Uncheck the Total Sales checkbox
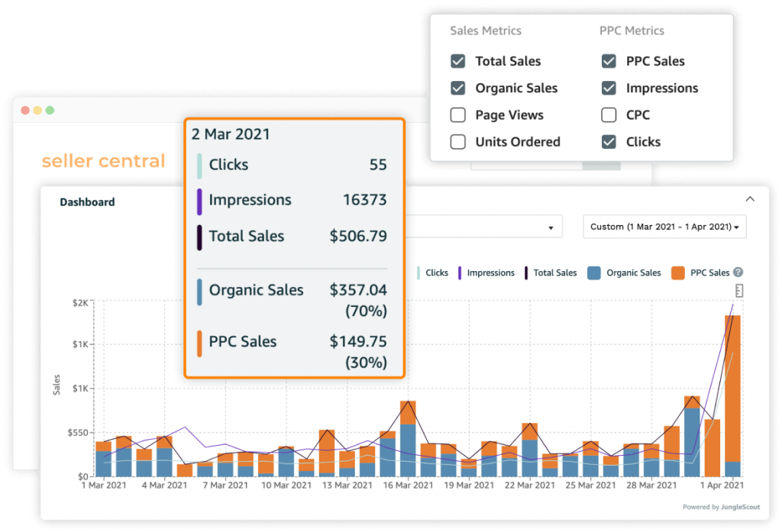The image size is (782, 532). pos(458,61)
